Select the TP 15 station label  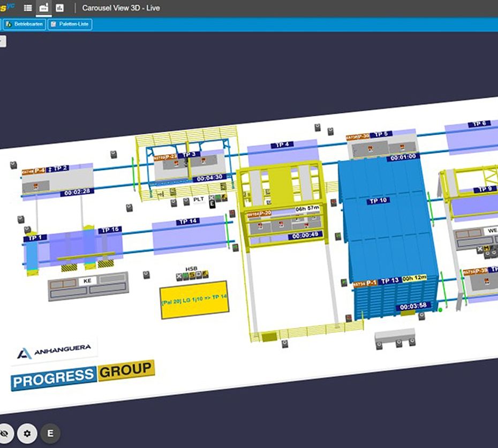pyautogui.click(x=110, y=230)
